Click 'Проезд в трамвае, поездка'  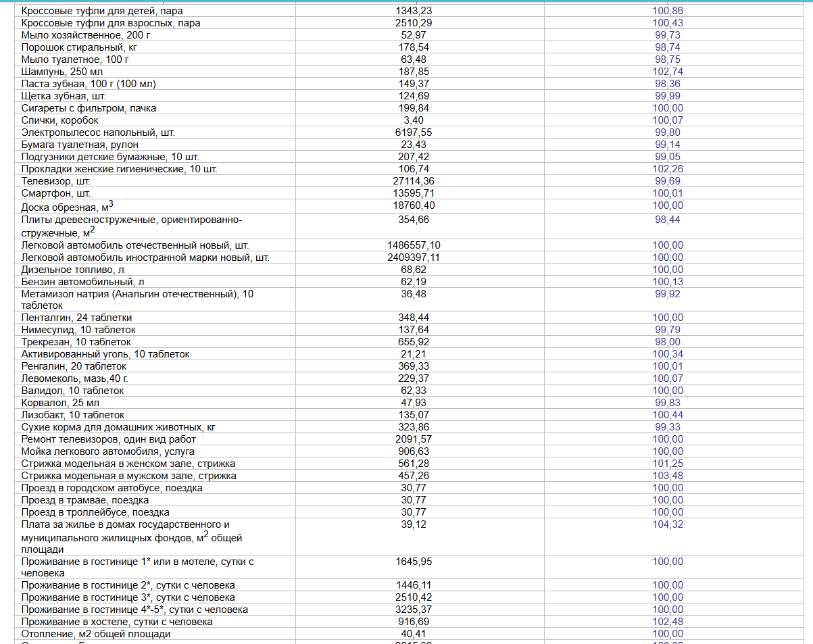point(85,500)
